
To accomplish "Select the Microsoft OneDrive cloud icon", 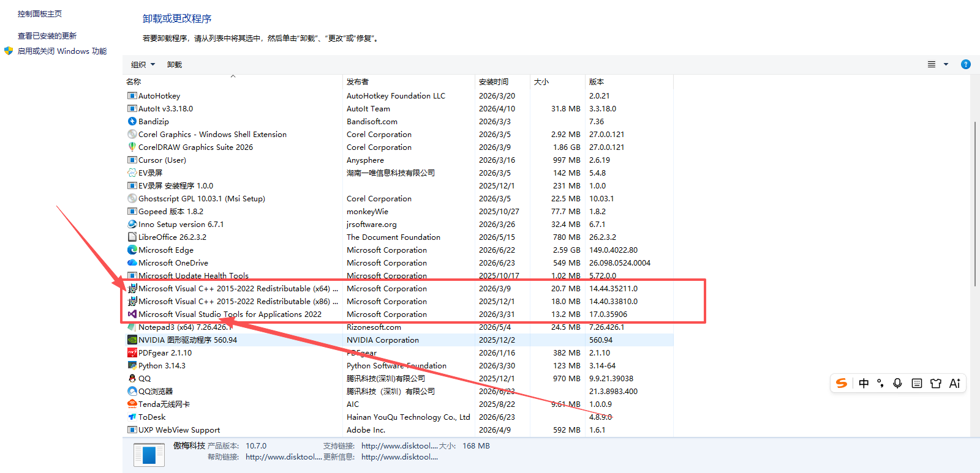I will click(132, 263).
